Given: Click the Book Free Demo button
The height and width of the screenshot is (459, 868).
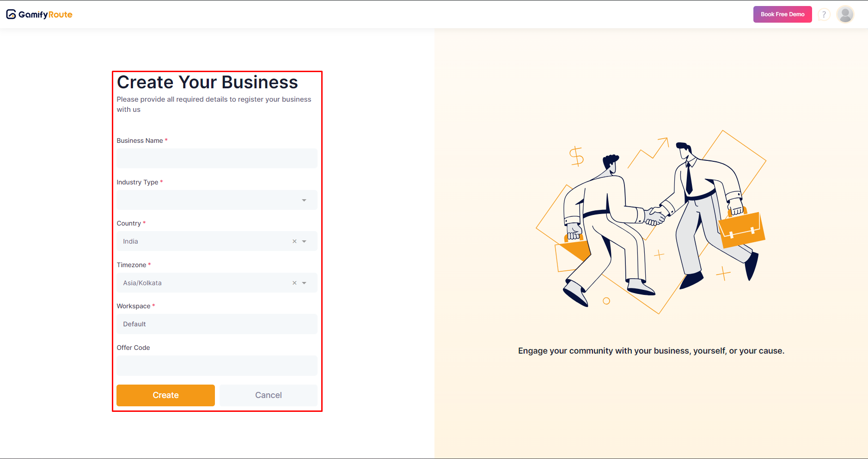Looking at the screenshot, I should tap(782, 14).
